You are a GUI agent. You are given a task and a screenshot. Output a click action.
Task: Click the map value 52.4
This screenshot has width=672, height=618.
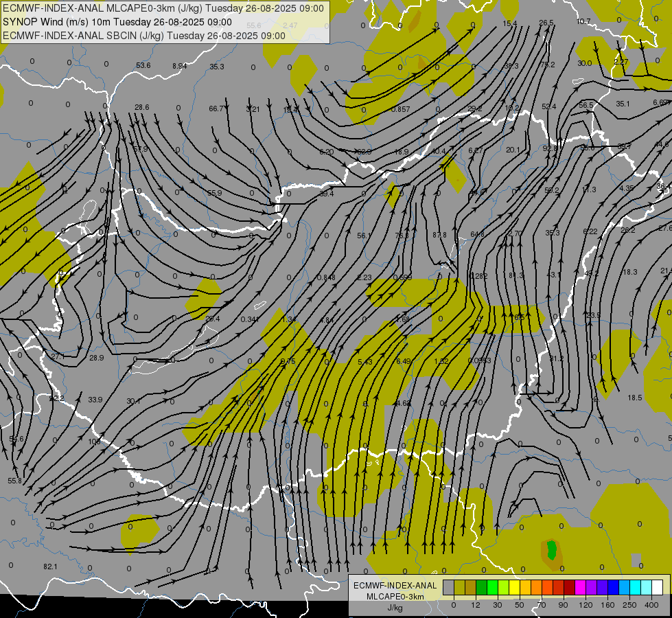coord(549,106)
